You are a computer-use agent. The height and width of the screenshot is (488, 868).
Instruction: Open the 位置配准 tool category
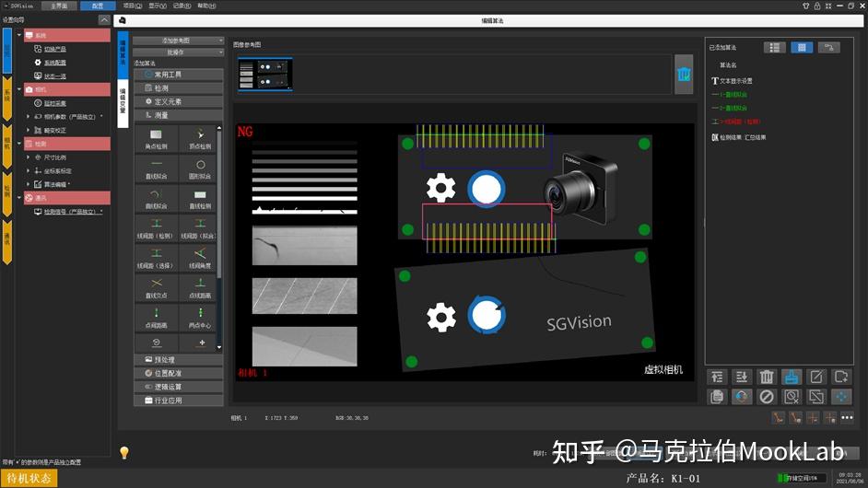pos(178,374)
